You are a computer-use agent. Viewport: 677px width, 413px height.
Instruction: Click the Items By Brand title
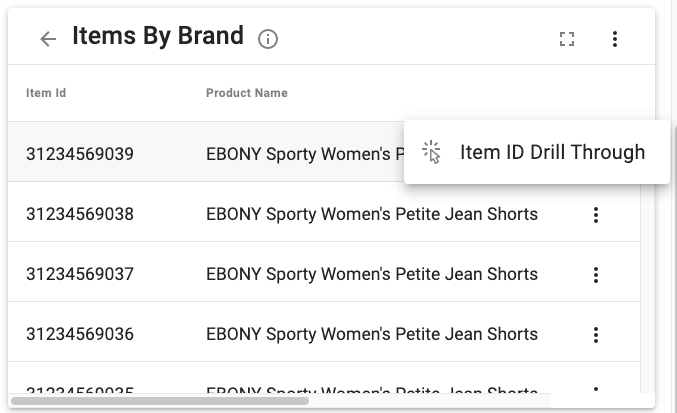pyautogui.click(x=158, y=36)
